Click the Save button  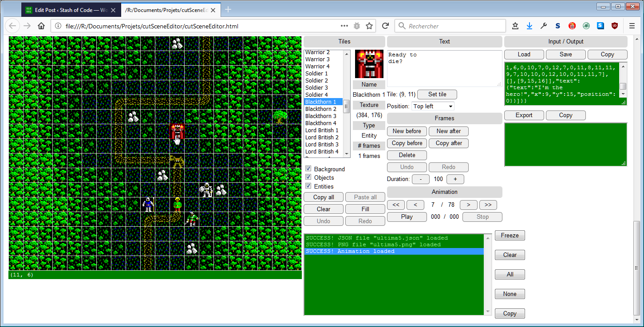566,55
